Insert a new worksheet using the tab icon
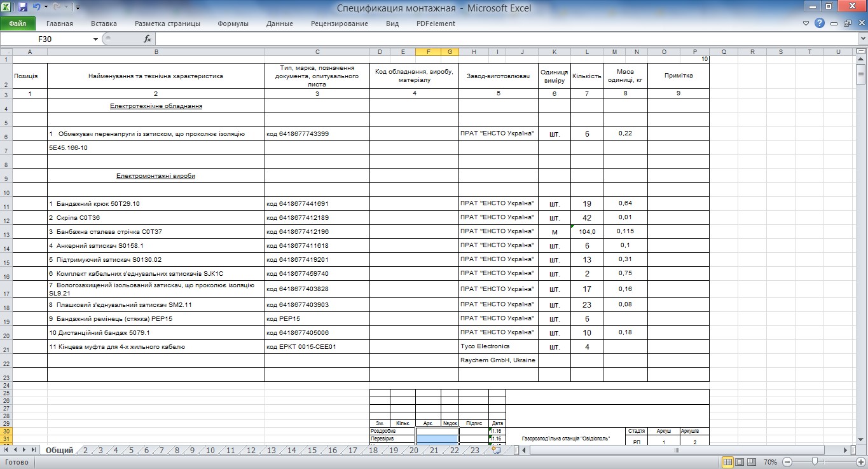 click(x=497, y=451)
